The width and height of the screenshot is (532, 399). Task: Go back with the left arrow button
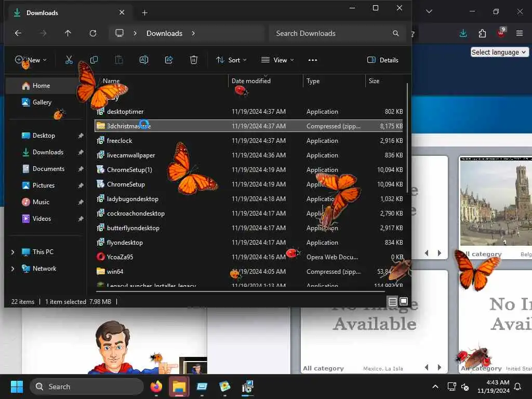[18, 33]
